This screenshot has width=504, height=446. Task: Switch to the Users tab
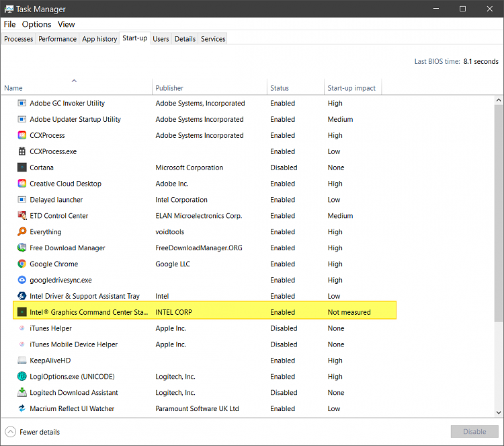pyautogui.click(x=161, y=39)
